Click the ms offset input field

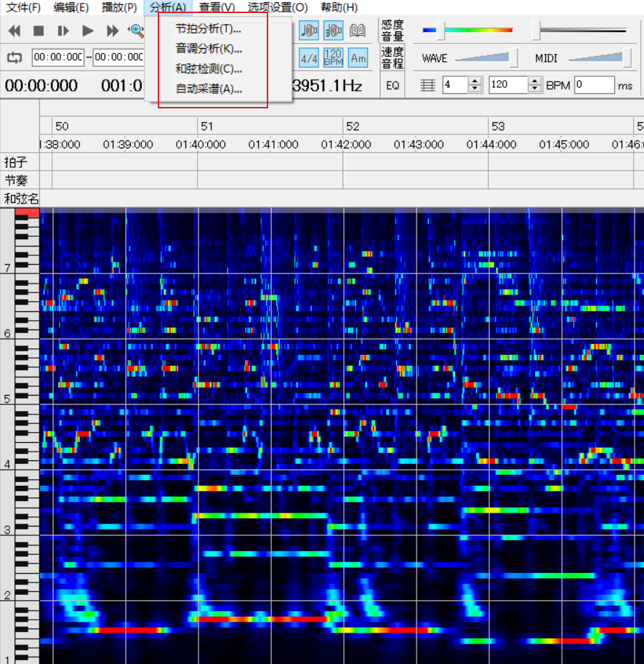coord(594,85)
